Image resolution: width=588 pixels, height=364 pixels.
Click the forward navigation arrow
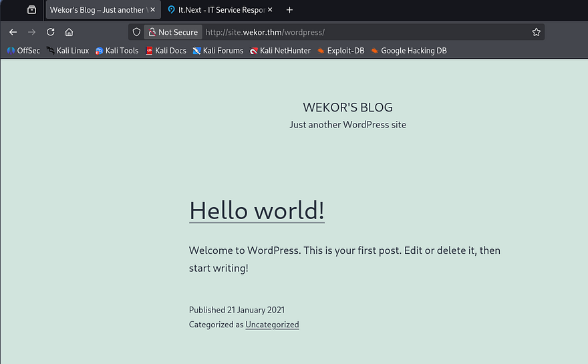[31, 32]
